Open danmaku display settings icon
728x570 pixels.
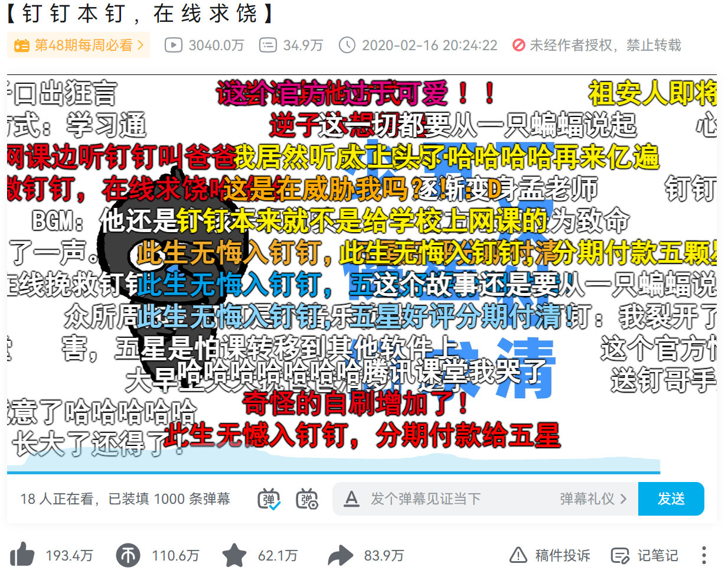(x=307, y=499)
